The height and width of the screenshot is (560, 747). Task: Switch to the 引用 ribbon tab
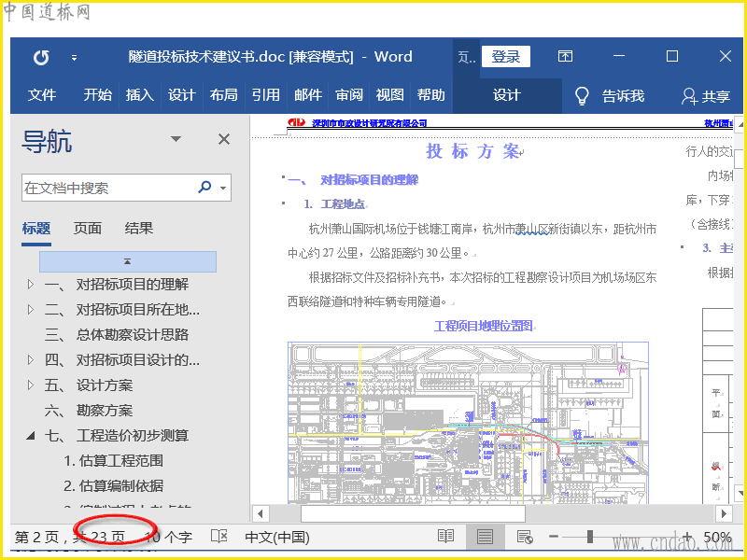coord(265,95)
